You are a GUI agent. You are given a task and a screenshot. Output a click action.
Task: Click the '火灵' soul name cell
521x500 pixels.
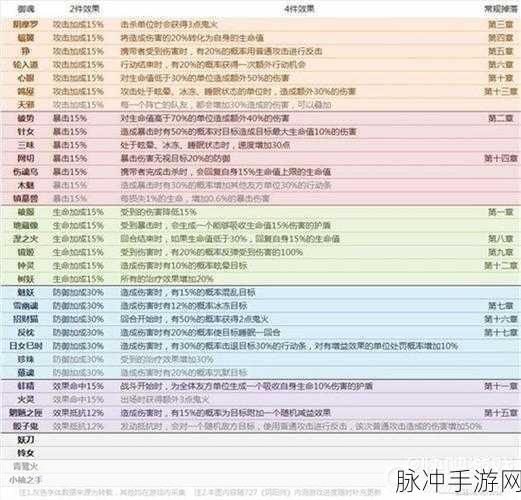point(26,400)
